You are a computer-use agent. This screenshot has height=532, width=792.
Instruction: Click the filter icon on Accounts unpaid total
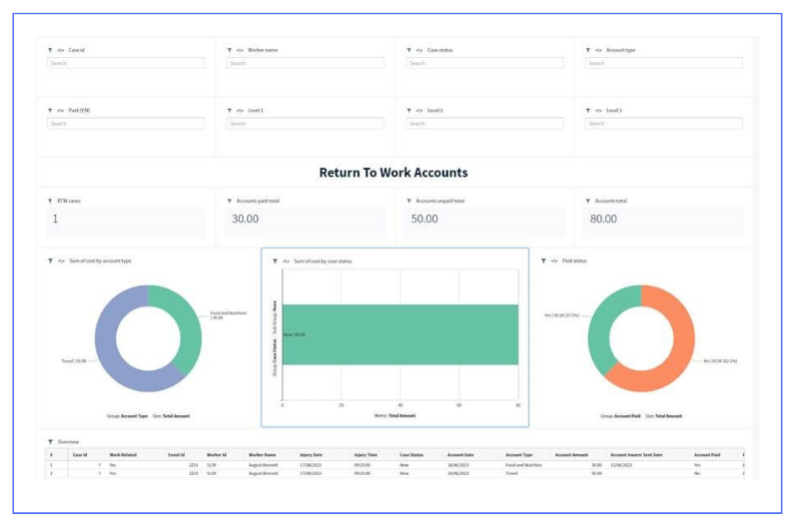(x=408, y=201)
